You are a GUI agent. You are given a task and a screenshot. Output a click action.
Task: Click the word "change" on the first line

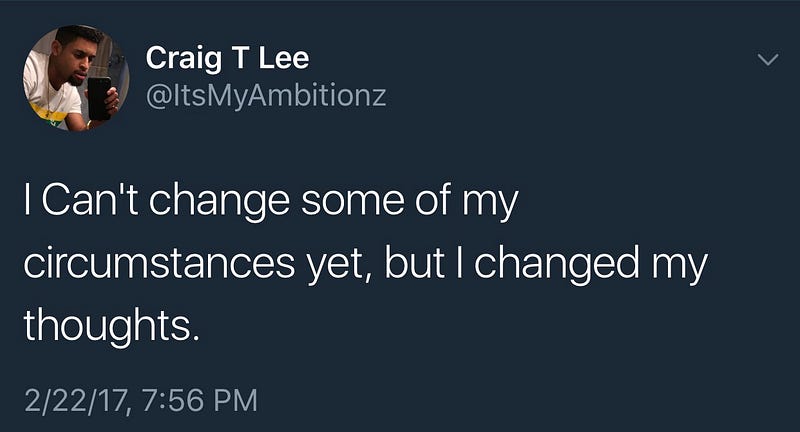219,202
